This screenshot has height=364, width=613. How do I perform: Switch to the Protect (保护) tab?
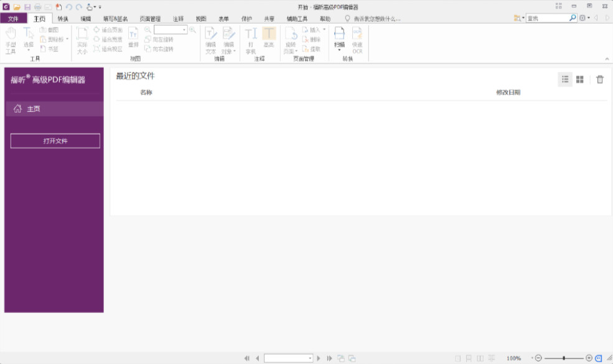click(246, 19)
